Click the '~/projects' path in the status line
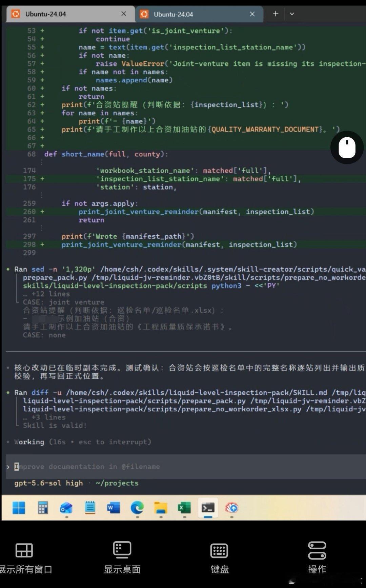 pyautogui.click(x=117, y=483)
